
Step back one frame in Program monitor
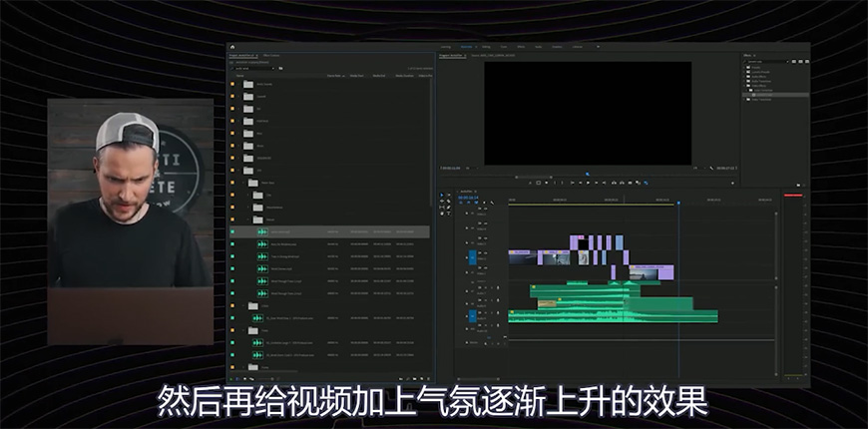(x=581, y=183)
